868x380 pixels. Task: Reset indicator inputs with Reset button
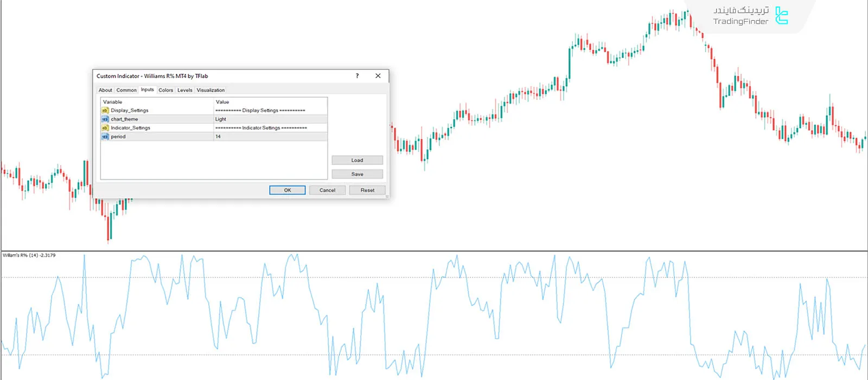point(367,190)
